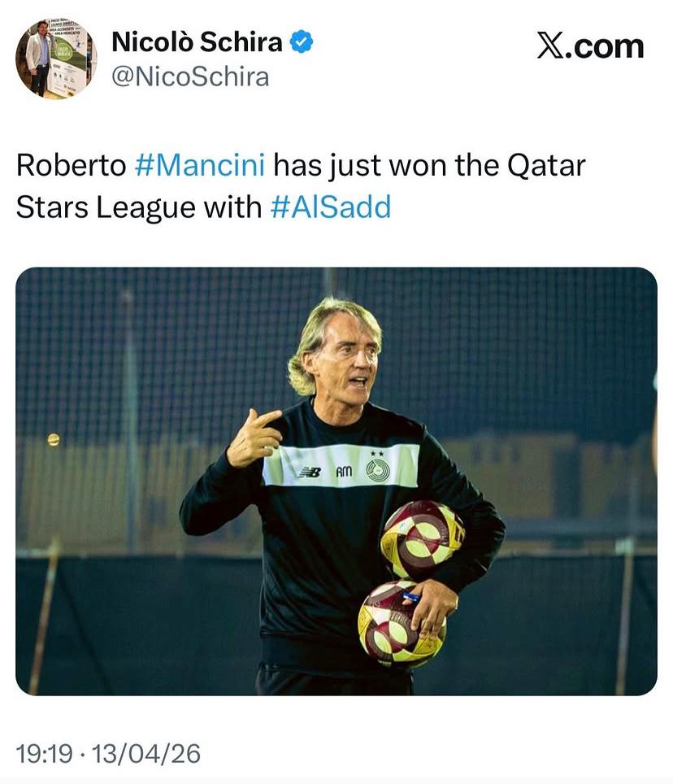
Task: Open the #AlSadd hashtag
Action: 330,207
